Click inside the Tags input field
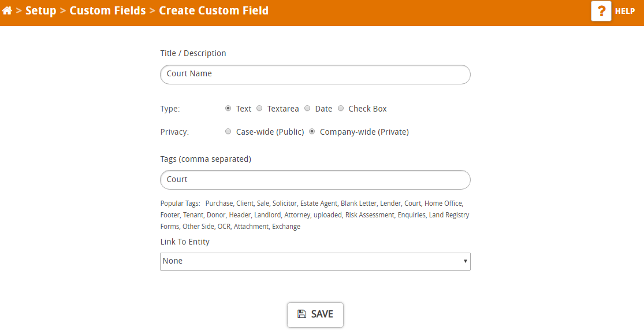Viewport: 644px width, 333px height. coord(315,180)
